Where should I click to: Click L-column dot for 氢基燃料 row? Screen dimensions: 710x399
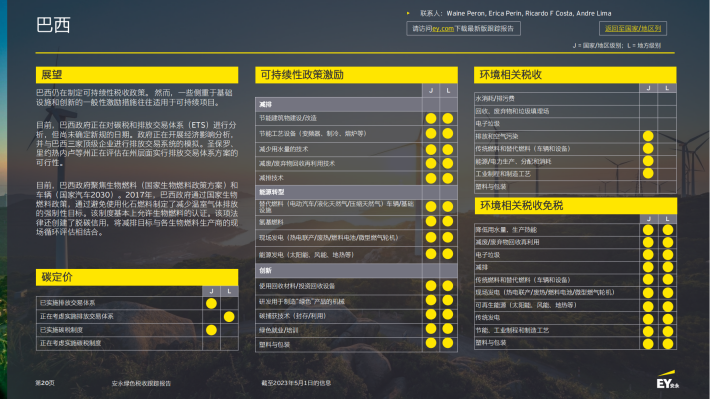[x=448, y=221]
